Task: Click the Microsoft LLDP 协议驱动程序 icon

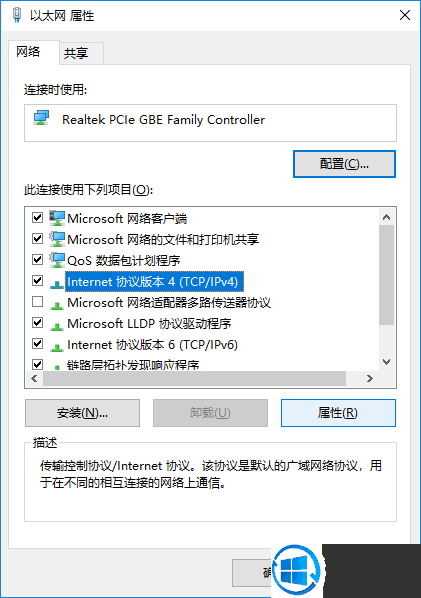Action: 57,325
